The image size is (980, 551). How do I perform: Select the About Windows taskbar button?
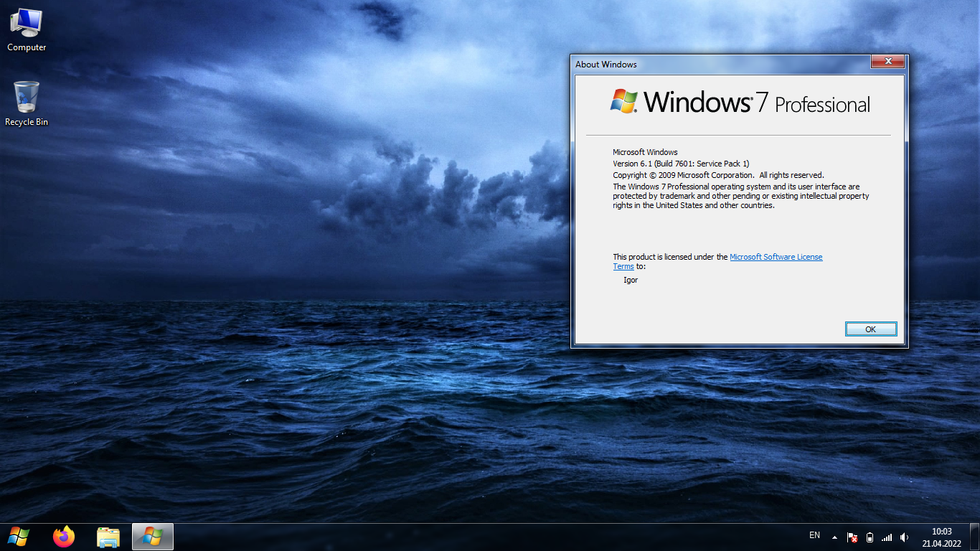point(153,537)
